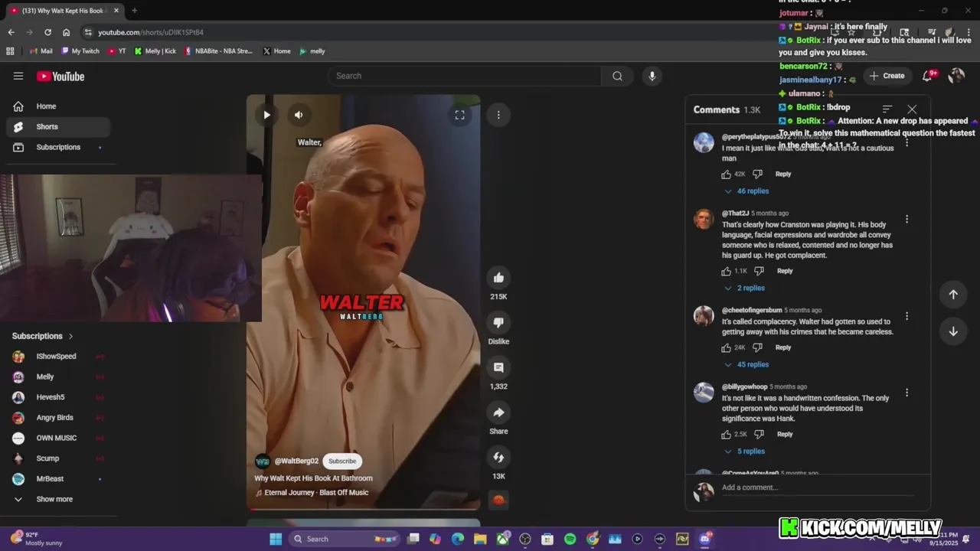Viewport: 980px width, 551px height.
Task: Open Spotify from the taskbar
Action: [x=570, y=539]
